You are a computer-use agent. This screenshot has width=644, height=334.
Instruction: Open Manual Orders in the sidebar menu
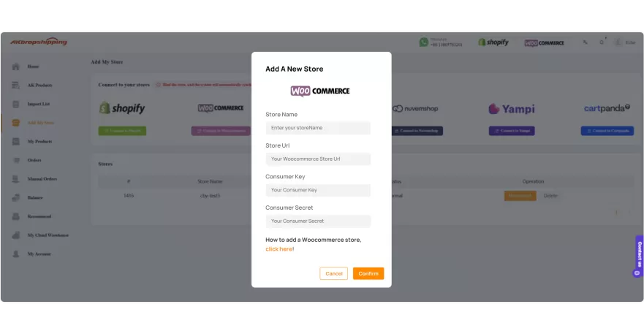coord(42,179)
